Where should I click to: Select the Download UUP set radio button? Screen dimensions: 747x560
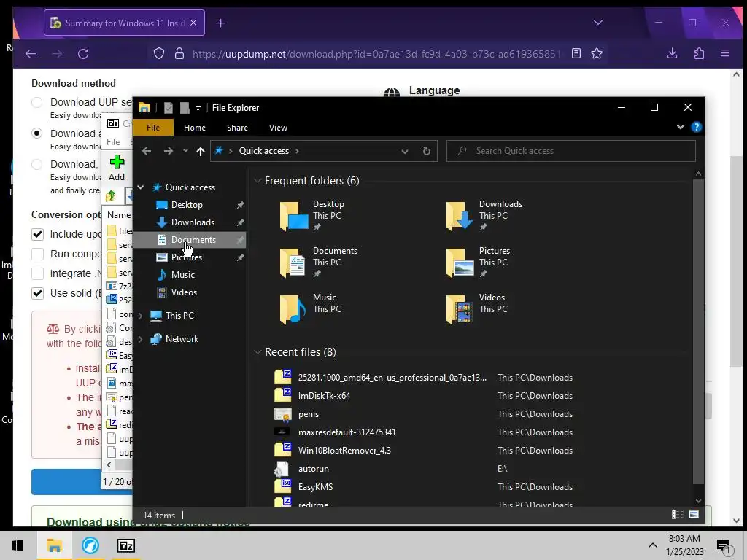point(37,102)
